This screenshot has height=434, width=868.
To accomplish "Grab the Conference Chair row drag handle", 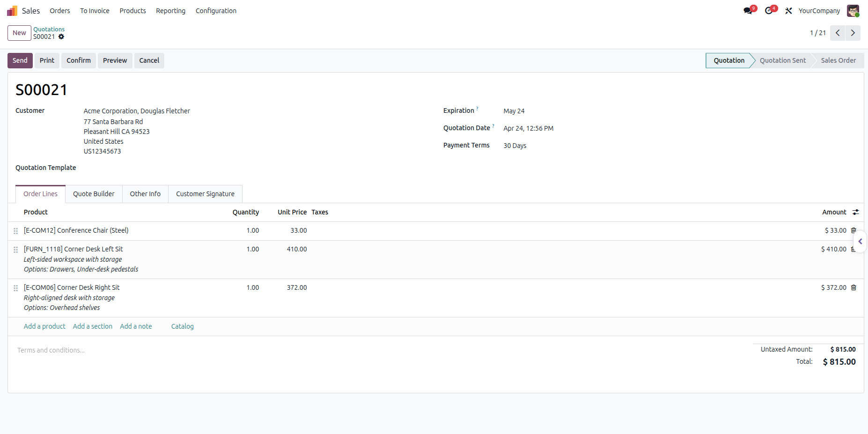I will coord(15,231).
